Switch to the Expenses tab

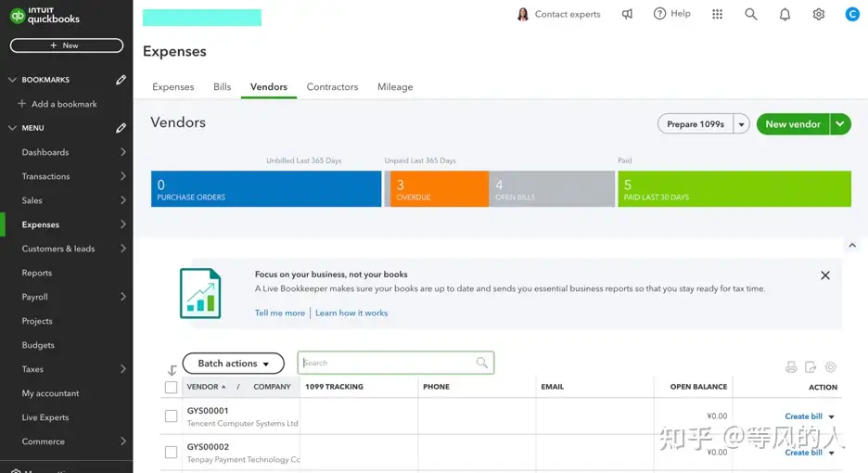point(173,87)
